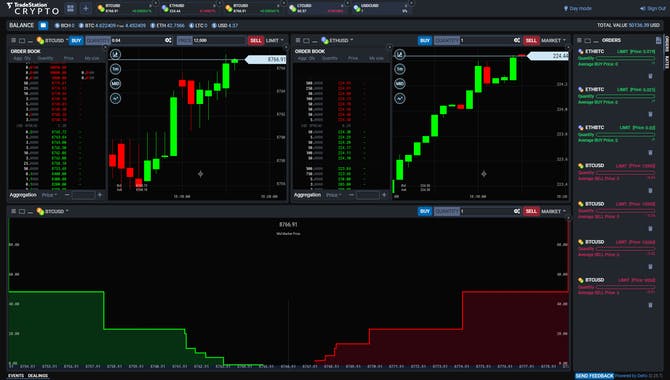Expand the top-left BTCUSD symbol dropdown
Viewport: 670px width, 380px height.
(x=53, y=41)
